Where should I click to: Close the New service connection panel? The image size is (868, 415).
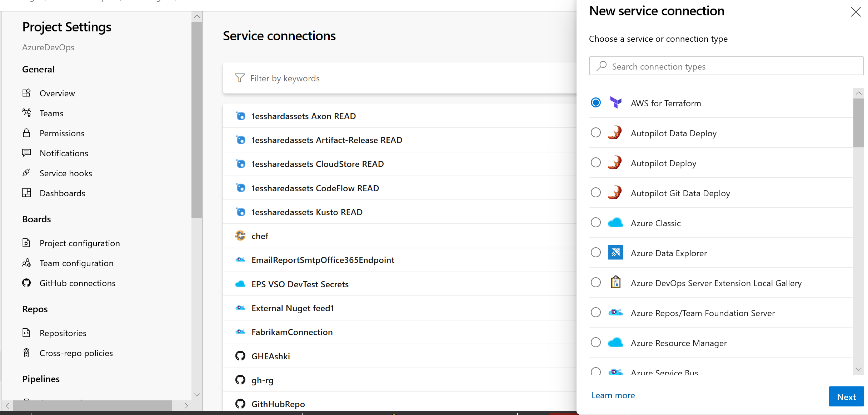(x=855, y=11)
